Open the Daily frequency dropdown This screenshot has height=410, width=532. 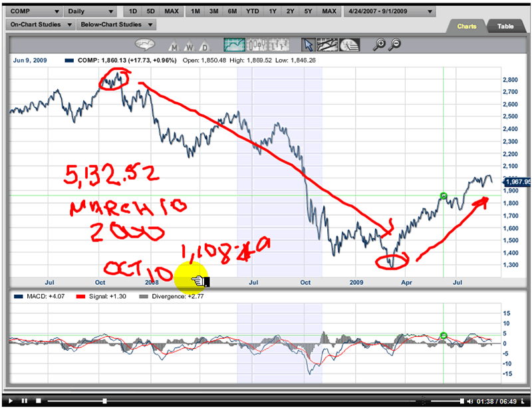coord(90,11)
